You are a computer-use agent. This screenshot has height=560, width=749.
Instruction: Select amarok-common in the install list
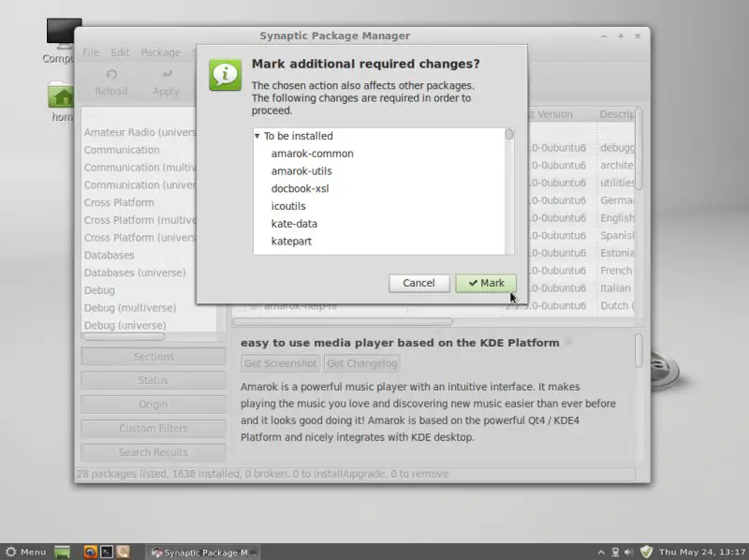(313, 154)
